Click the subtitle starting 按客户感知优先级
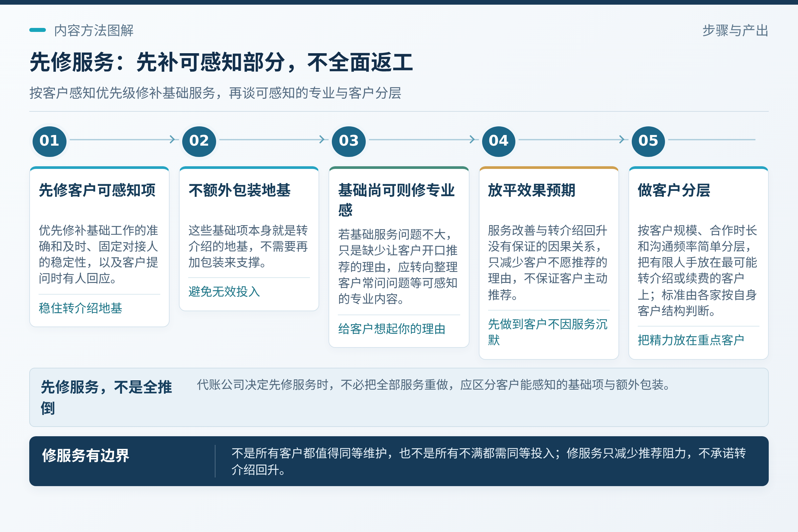The image size is (798, 532). (x=215, y=93)
